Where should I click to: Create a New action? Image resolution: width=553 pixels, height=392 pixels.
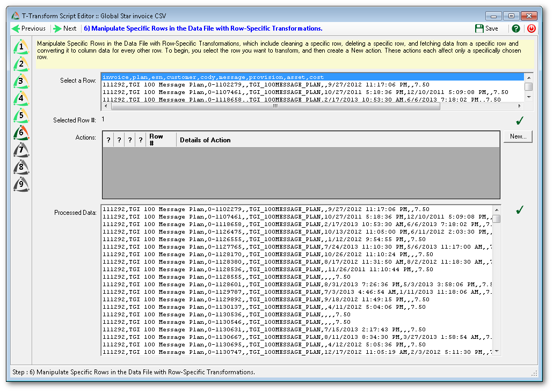[518, 136]
